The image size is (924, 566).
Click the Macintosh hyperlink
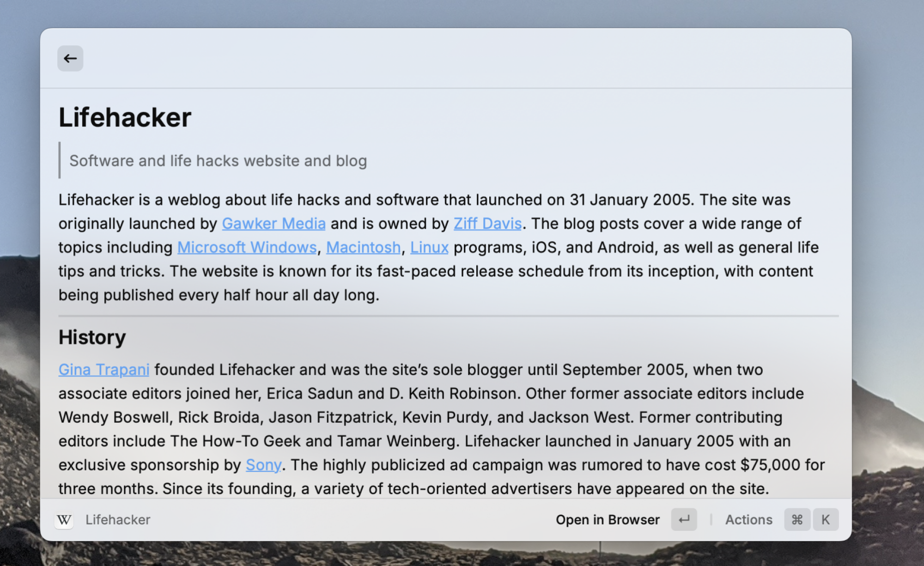(363, 247)
